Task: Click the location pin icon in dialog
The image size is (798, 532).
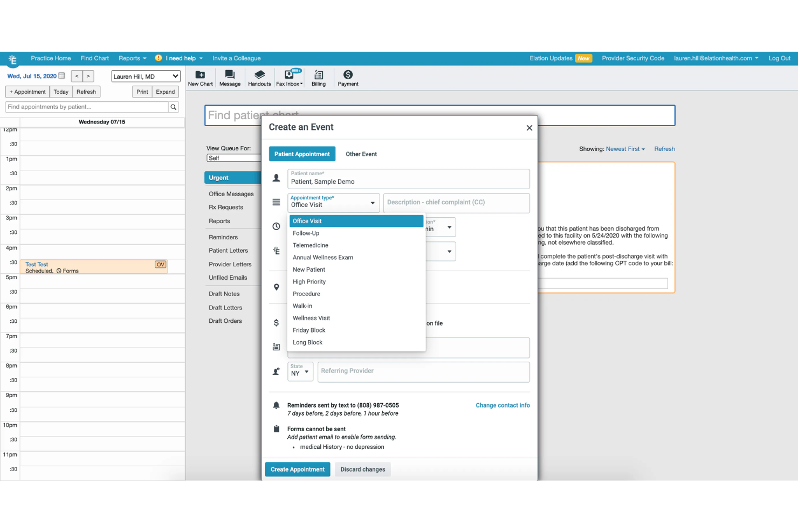Action: click(x=276, y=287)
